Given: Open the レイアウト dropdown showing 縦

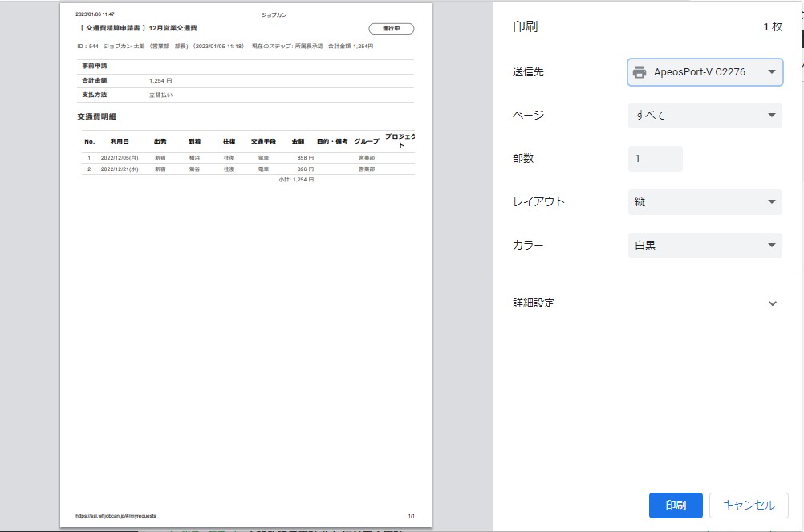Looking at the screenshot, I should pyautogui.click(x=704, y=202).
